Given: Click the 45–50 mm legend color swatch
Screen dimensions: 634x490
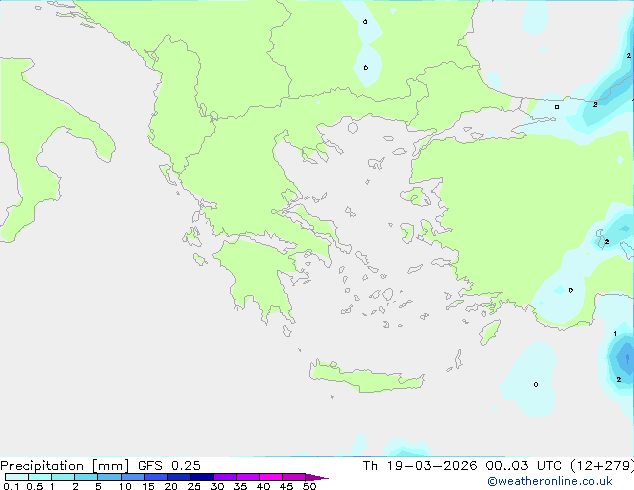Looking at the screenshot, I should [x=294, y=477].
